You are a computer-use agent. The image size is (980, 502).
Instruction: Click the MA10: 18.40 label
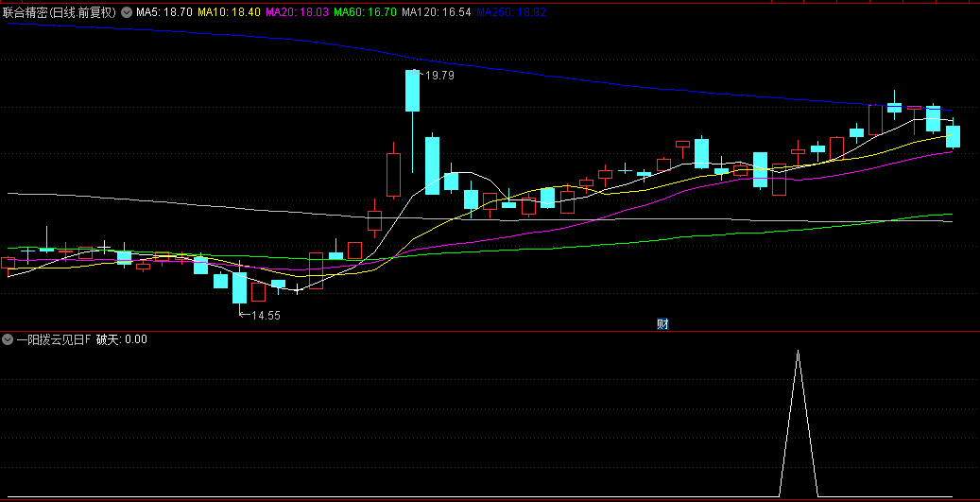(x=230, y=12)
